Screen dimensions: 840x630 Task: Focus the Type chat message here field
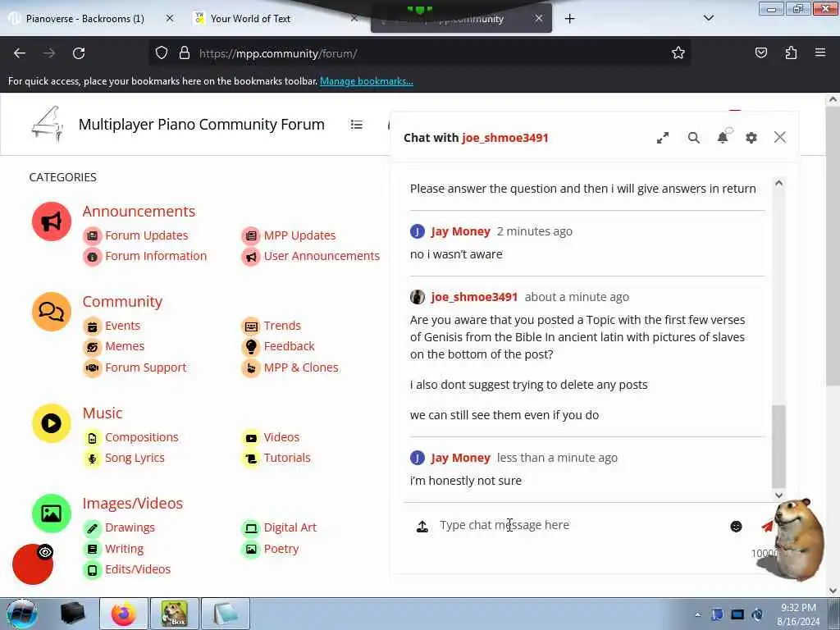tap(580, 525)
